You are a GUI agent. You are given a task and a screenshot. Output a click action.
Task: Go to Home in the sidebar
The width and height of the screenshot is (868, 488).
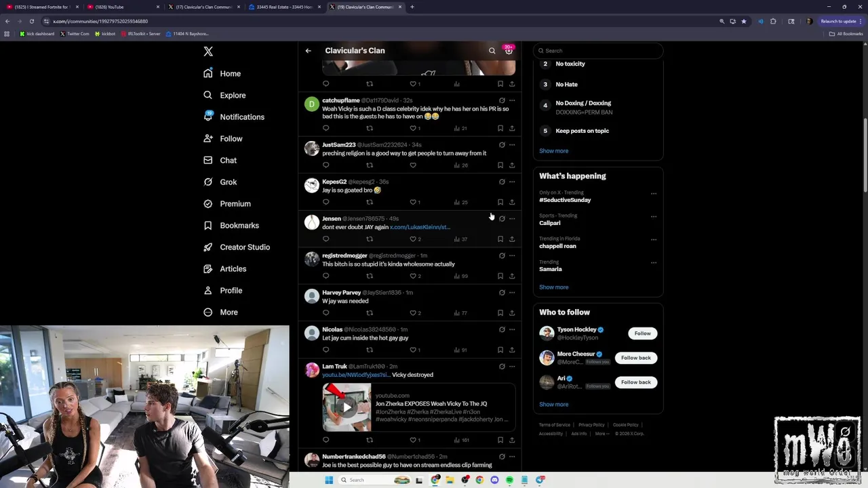coord(222,73)
